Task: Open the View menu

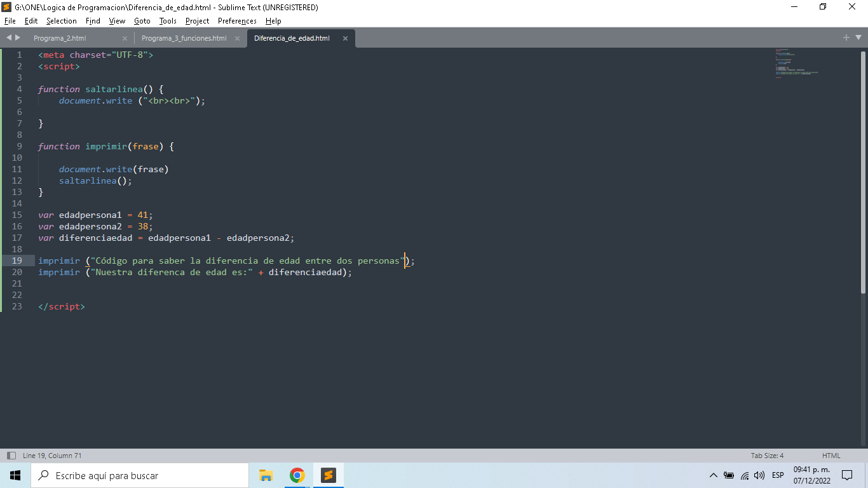Action: (118, 21)
